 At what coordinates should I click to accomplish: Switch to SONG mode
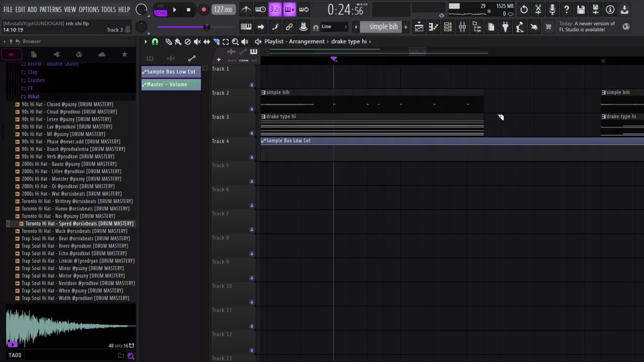160,12
